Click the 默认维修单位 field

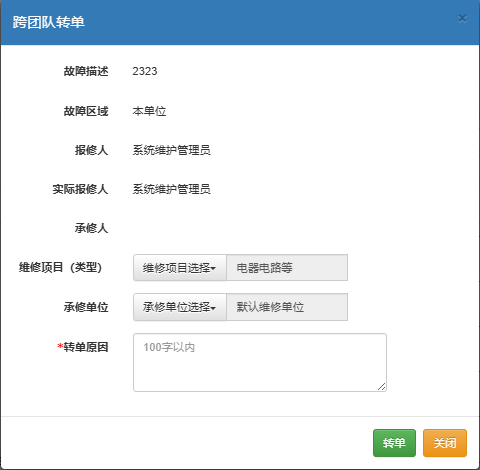coord(287,307)
